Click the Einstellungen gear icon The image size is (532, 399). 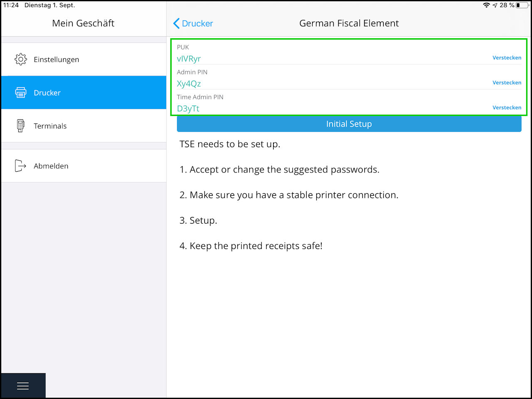tap(20, 59)
